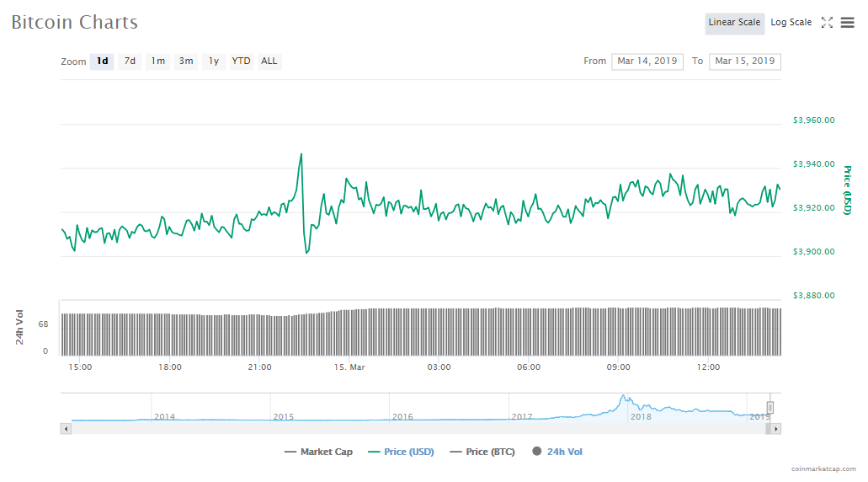This screenshot has height=482, width=868.
Task: Open the chart hamburger menu
Action: 847,23
